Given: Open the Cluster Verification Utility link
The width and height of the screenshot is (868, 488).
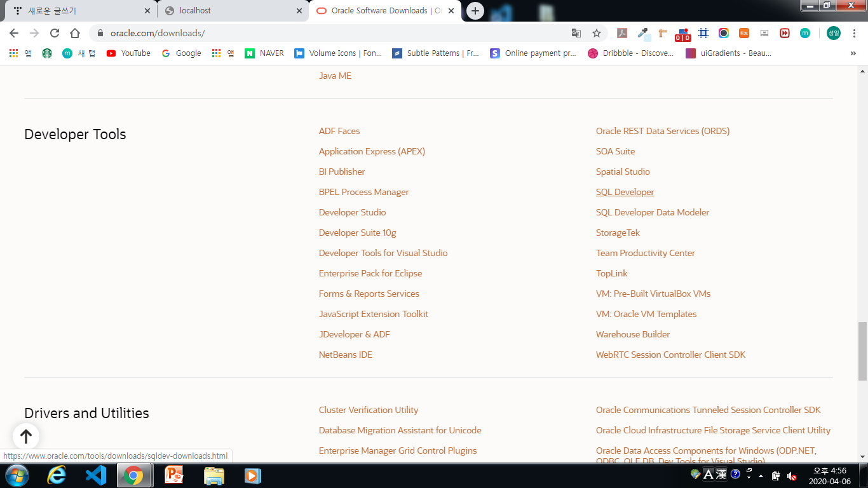Looking at the screenshot, I should [x=369, y=410].
